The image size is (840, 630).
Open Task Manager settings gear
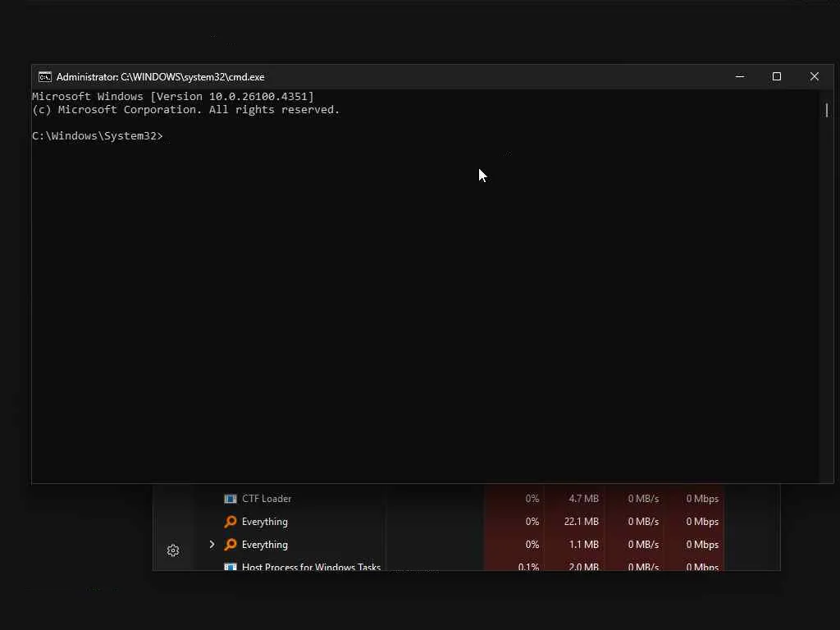click(x=172, y=550)
